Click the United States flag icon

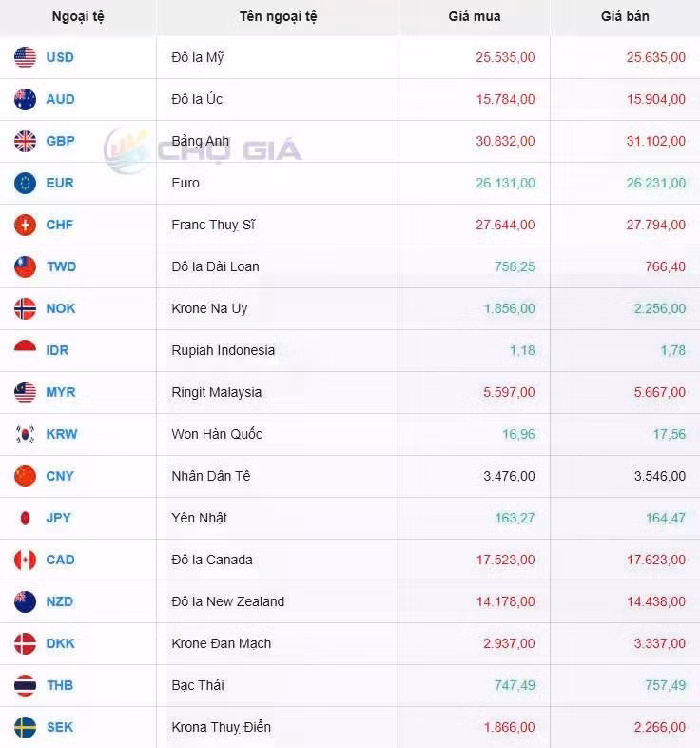tap(26, 57)
